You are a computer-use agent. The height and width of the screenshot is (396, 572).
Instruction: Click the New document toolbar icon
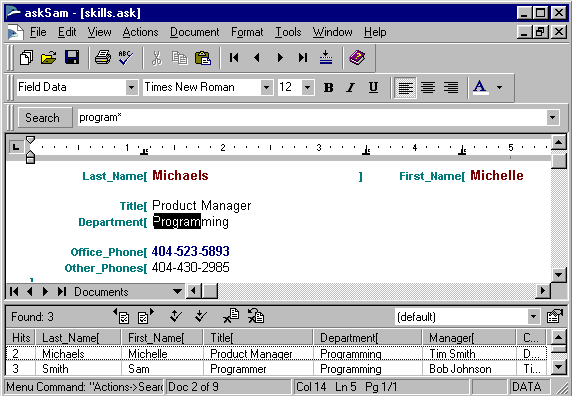pos(26,58)
